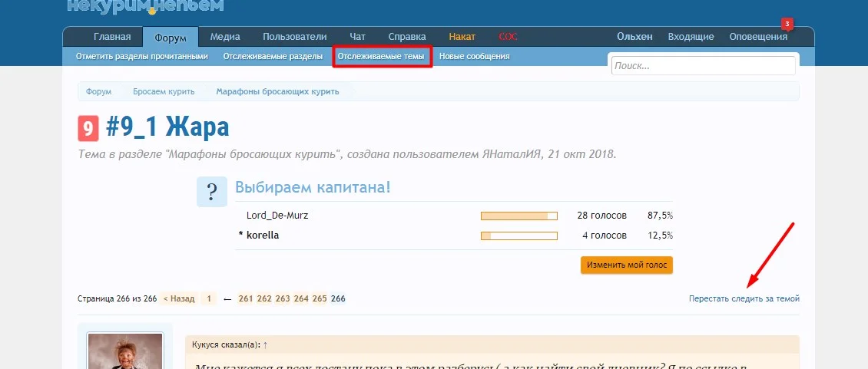Click the question mark poll icon
This screenshot has width=868, height=369.
[212, 192]
